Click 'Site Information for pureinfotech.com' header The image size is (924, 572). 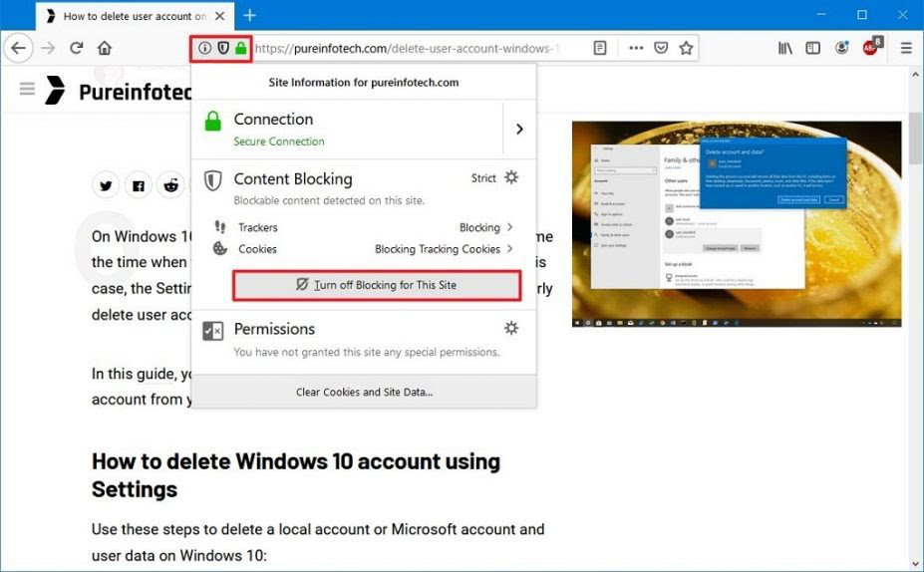pyautogui.click(x=364, y=83)
